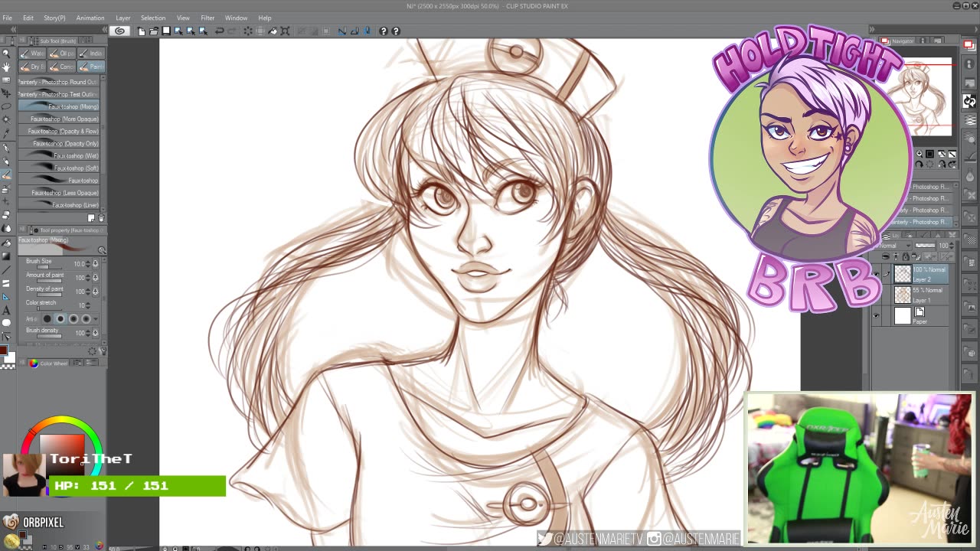Click the Clip Studio launcher icon

pos(119,31)
